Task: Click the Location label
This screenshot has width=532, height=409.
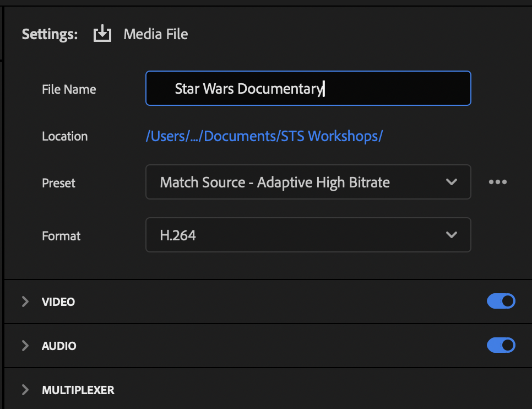Action: pos(65,136)
